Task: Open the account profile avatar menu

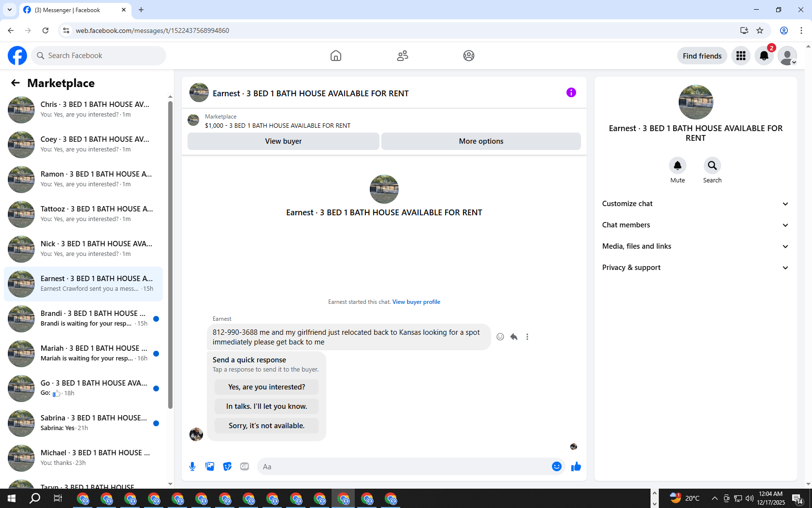Action: (x=787, y=56)
